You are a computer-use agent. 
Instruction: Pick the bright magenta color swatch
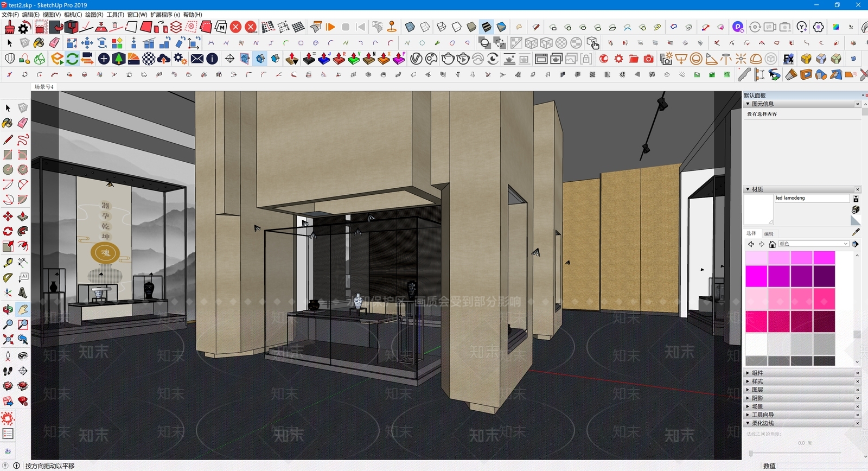point(756,276)
